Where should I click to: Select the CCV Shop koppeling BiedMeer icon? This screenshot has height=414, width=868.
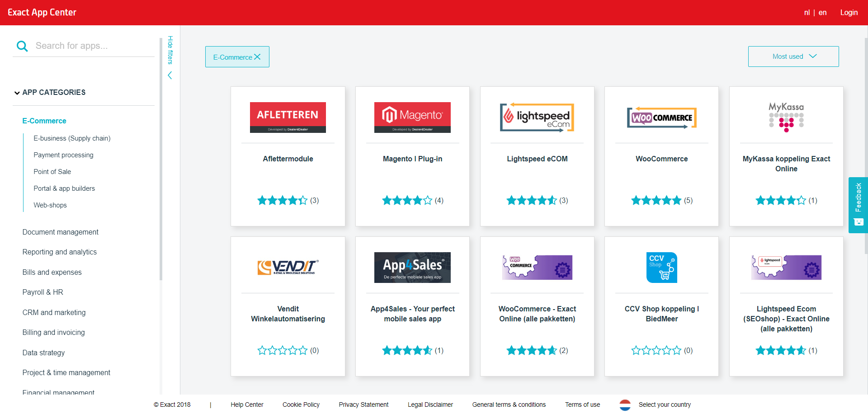tap(661, 267)
